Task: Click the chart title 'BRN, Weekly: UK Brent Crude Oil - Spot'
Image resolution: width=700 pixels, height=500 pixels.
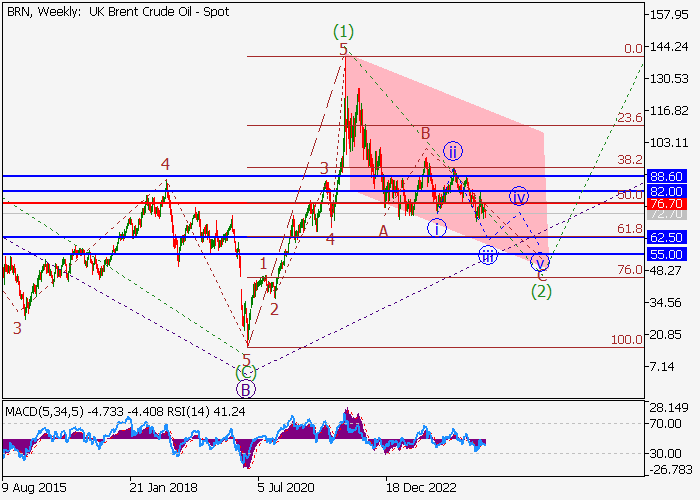Action: pos(118,12)
